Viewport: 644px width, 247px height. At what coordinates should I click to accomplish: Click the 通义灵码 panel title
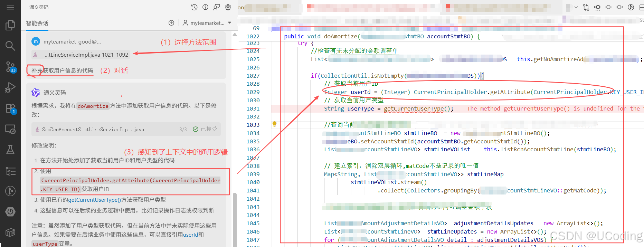coord(39,7)
